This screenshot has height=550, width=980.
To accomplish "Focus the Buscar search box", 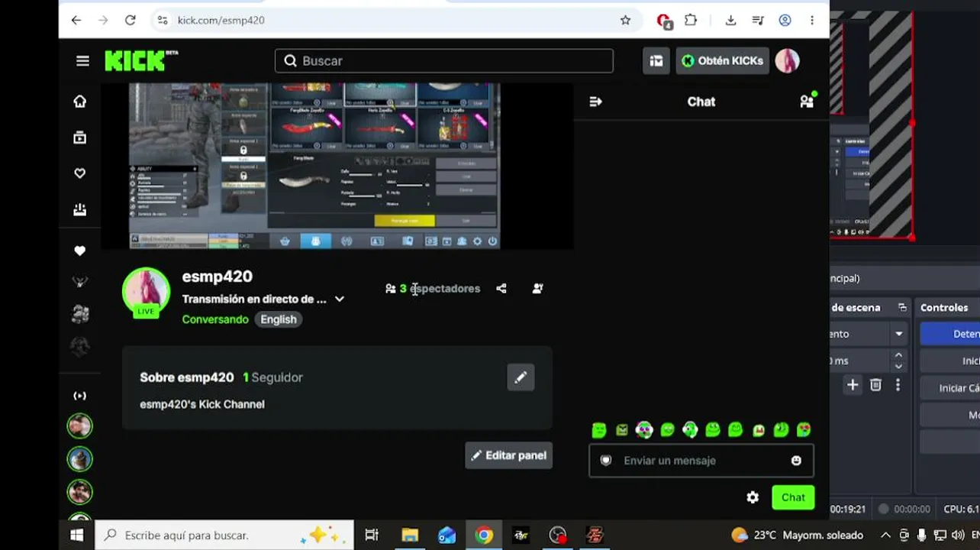I will coord(443,61).
